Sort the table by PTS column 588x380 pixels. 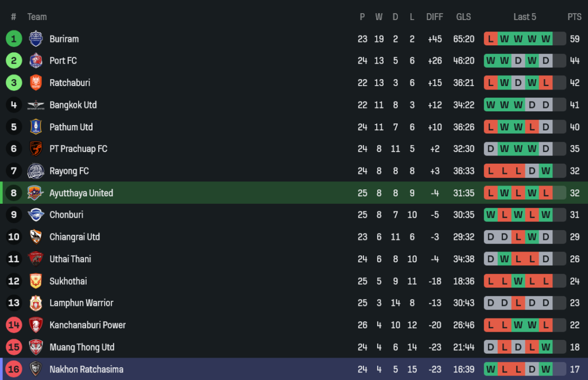click(574, 17)
